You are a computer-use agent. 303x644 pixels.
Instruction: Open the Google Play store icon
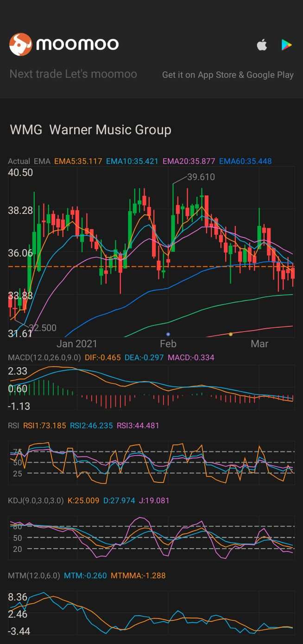(x=287, y=45)
